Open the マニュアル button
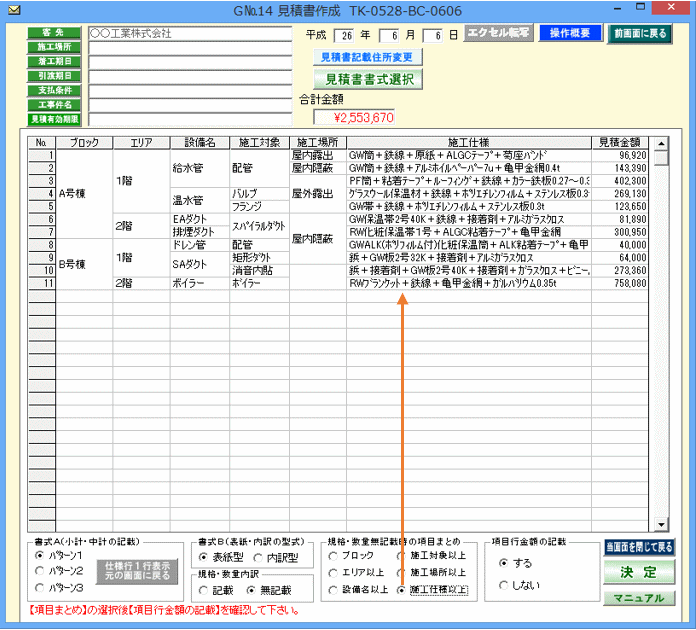Image resolution: width=696 pixels, height=630 pixels. coord(639,598)
